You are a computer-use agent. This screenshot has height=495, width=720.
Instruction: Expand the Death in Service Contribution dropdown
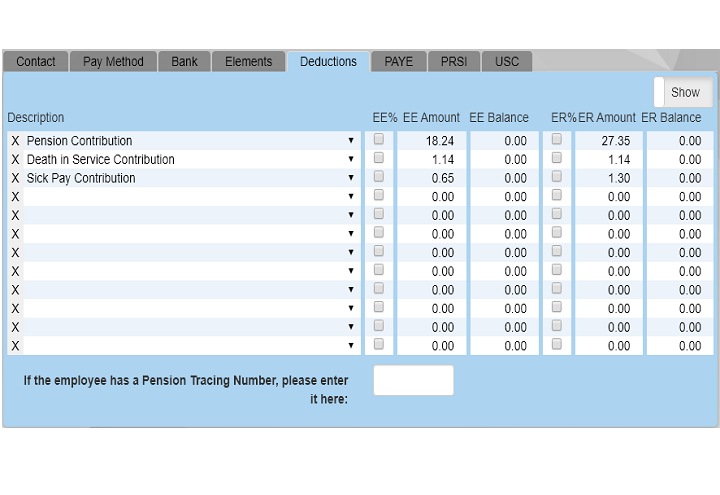(x=351, y=160)
